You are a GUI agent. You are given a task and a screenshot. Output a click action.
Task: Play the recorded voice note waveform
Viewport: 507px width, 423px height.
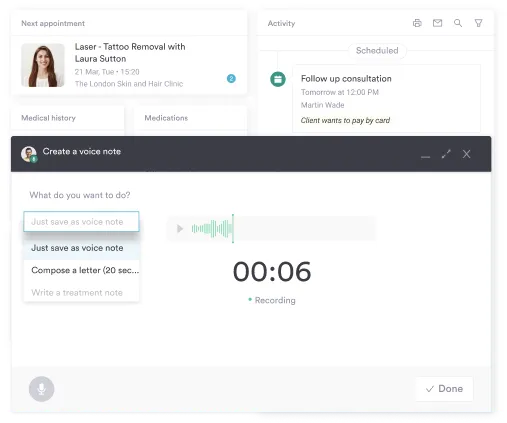[x=180, y=229]
